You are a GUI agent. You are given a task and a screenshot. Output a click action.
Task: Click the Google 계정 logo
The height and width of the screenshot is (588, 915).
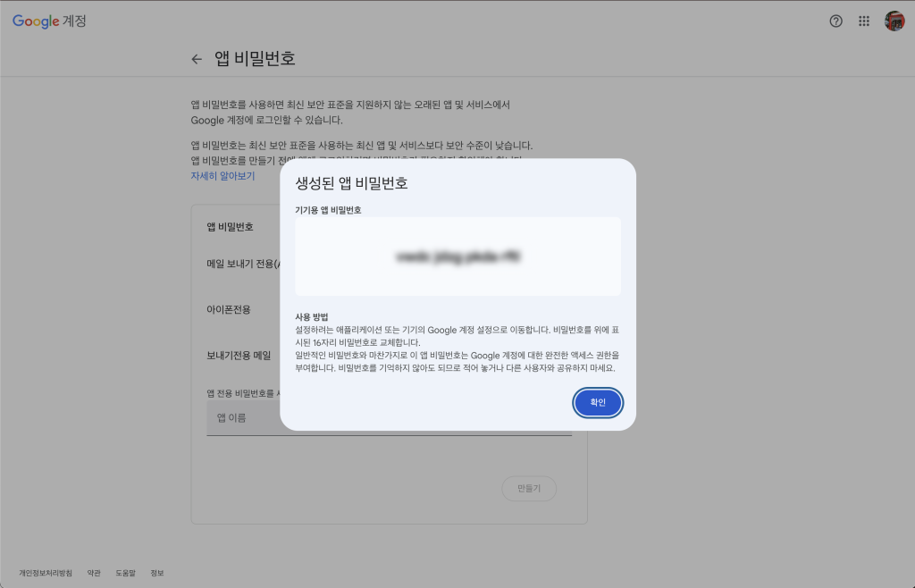click(x=49, y=21)
